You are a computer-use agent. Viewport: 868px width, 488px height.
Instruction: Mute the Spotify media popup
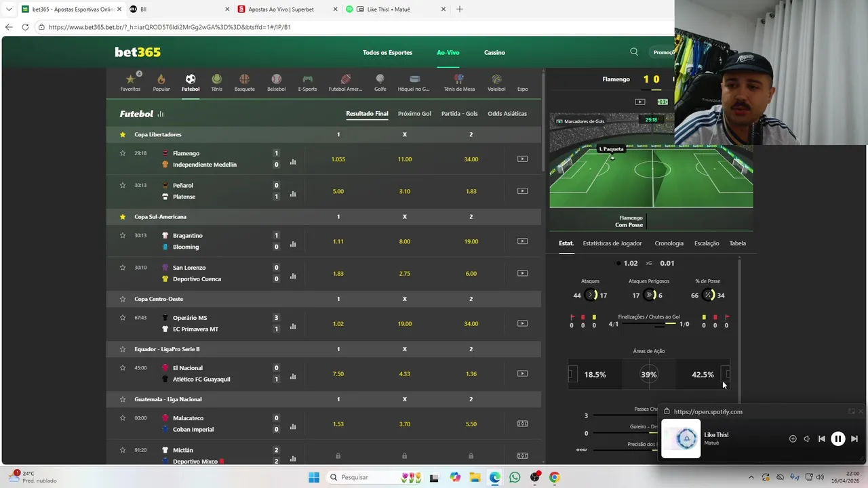pos(807,439)
